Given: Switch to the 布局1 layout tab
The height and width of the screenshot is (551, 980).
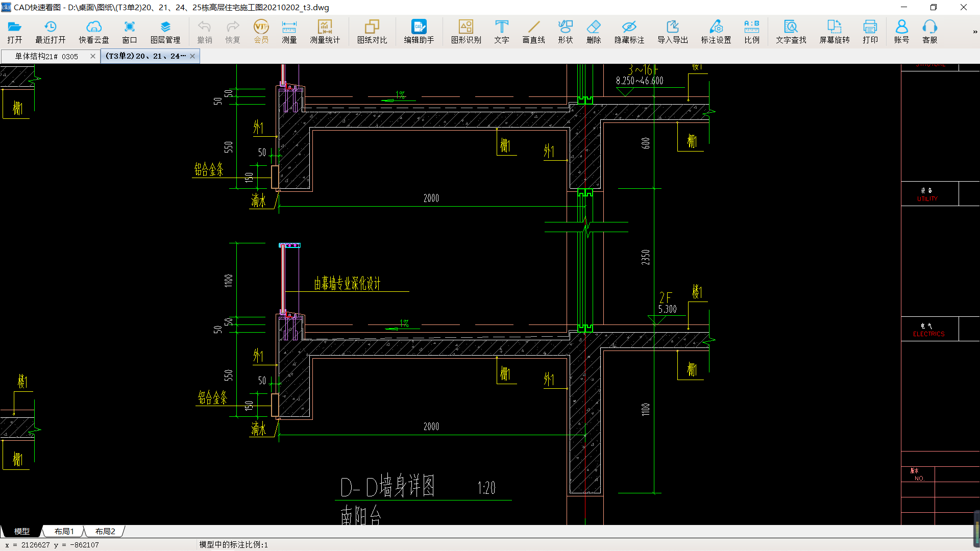Looking at the screenshot, I should coord(64,531).
